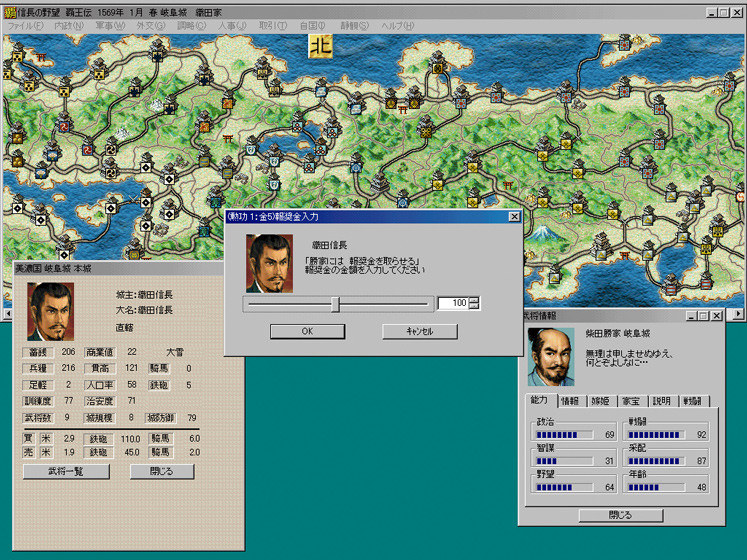Click the 野望 ability bar showing 64

[x=564, y=487]
